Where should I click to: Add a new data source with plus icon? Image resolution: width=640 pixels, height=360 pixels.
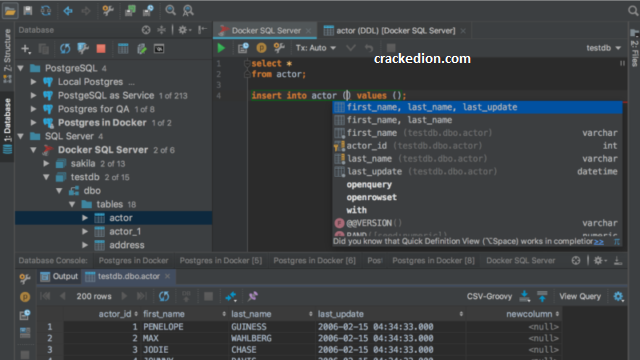click(25, 49)
